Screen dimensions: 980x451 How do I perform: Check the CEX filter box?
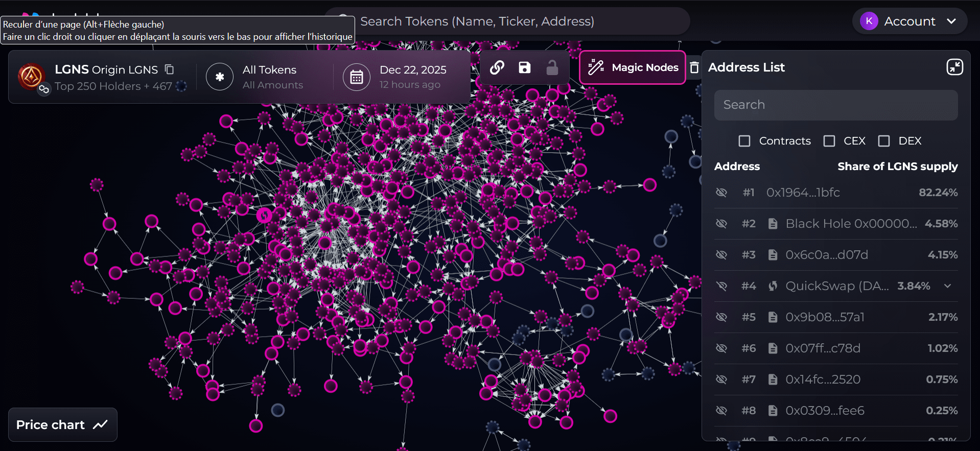click(x=829, y=141)
